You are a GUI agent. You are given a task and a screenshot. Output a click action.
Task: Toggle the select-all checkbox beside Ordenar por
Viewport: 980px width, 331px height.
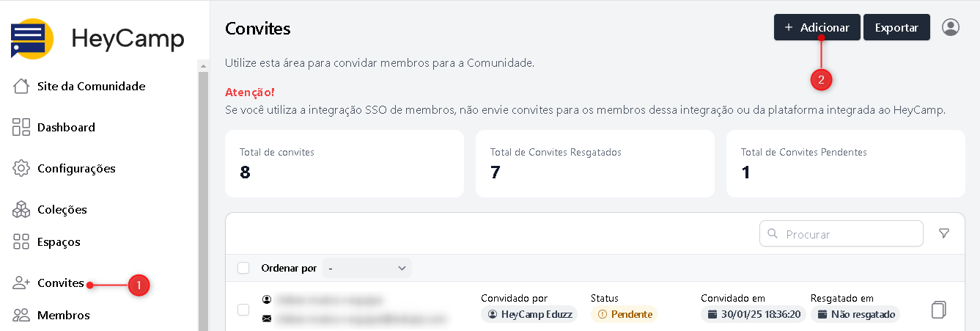[243, 268]
